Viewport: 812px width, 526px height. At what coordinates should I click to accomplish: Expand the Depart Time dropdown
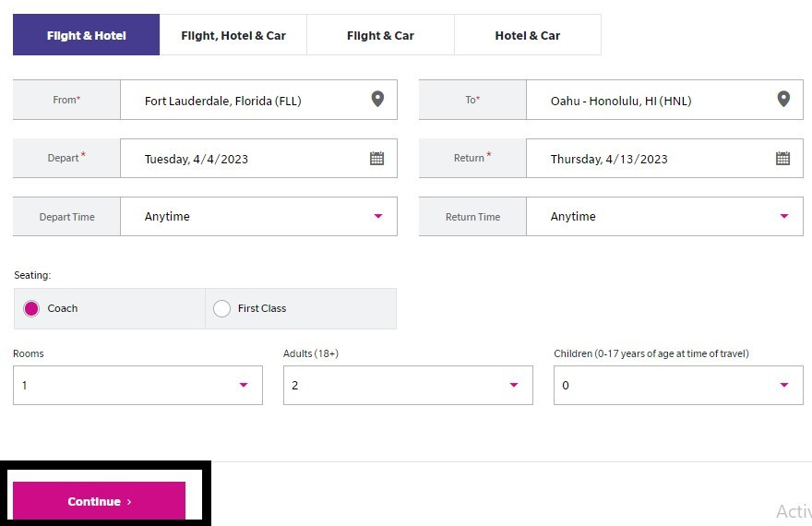pos(259,217)
